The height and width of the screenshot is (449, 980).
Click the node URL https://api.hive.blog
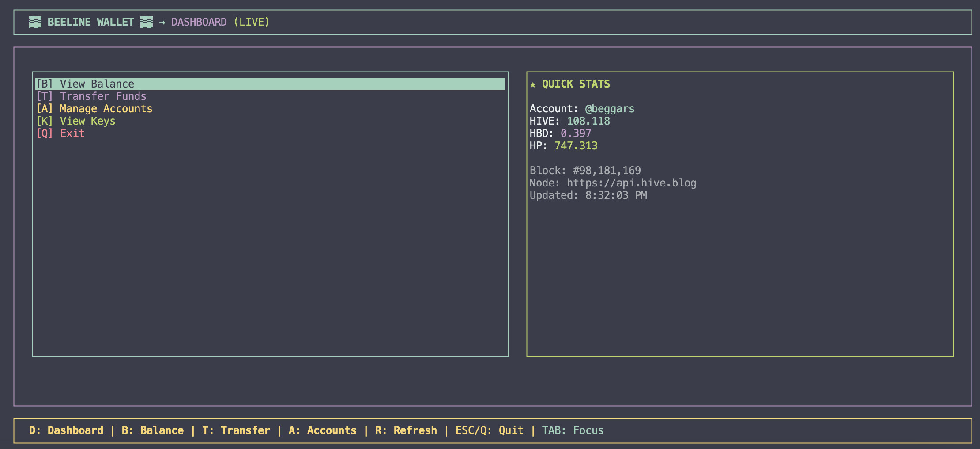point(632,183)
